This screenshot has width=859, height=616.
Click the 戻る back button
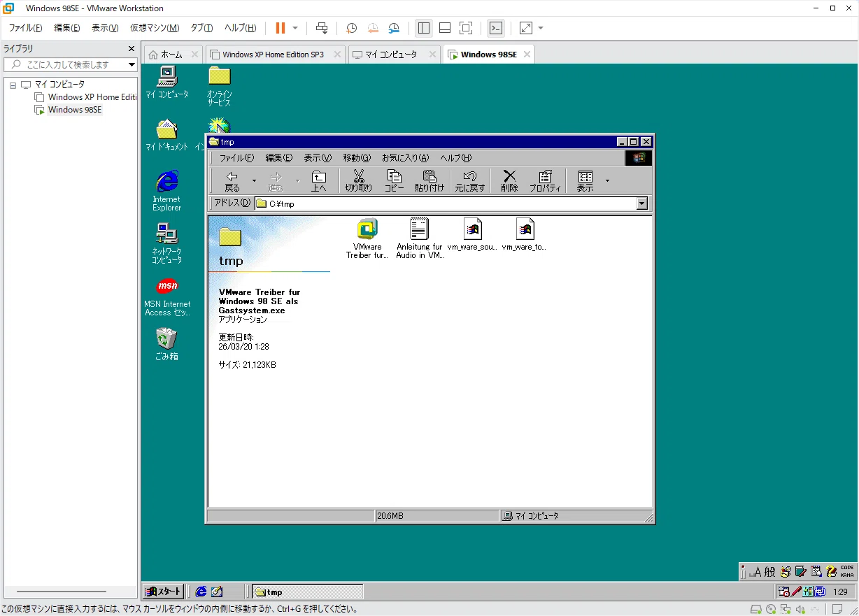coord(232,181)
